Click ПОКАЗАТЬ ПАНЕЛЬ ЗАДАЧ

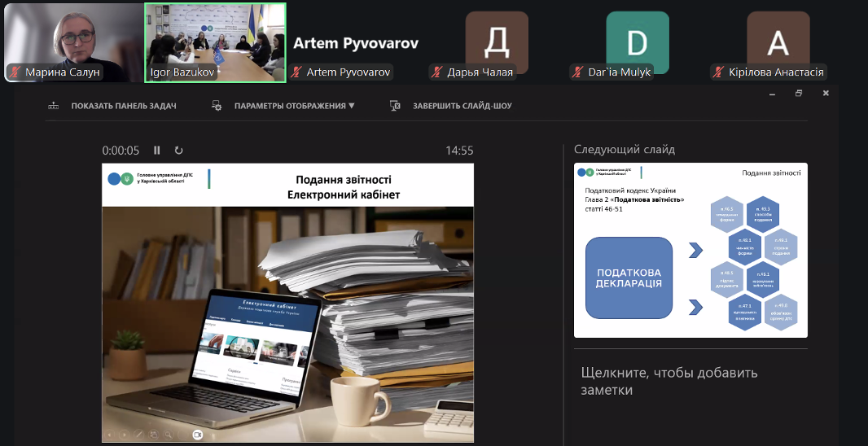(123, 106)
